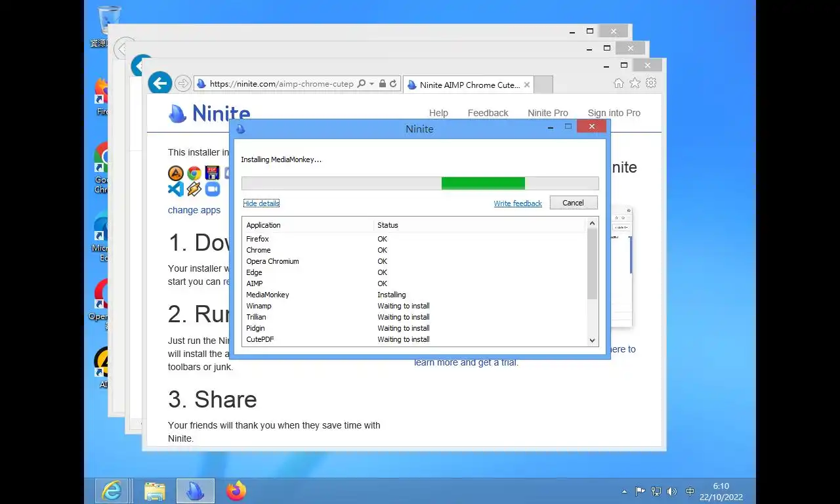The image size is (840, 504).
Task: Select the Winamp row in details list
Action: click(415, 306)
